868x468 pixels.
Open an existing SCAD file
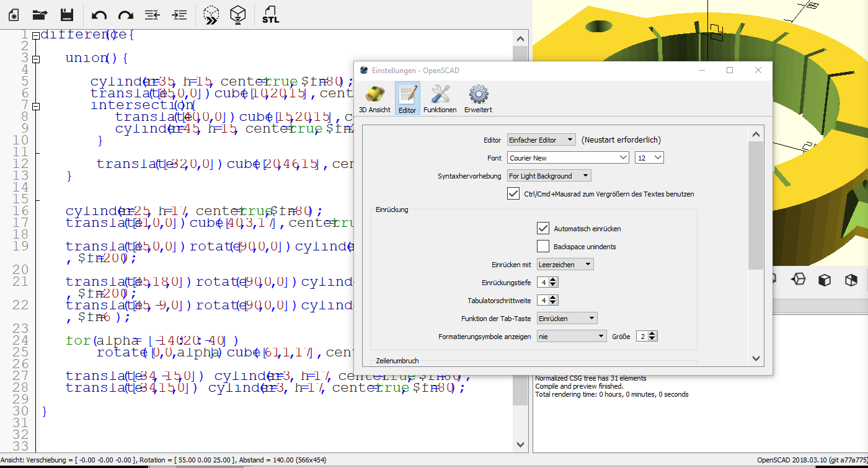click(41, 15)
